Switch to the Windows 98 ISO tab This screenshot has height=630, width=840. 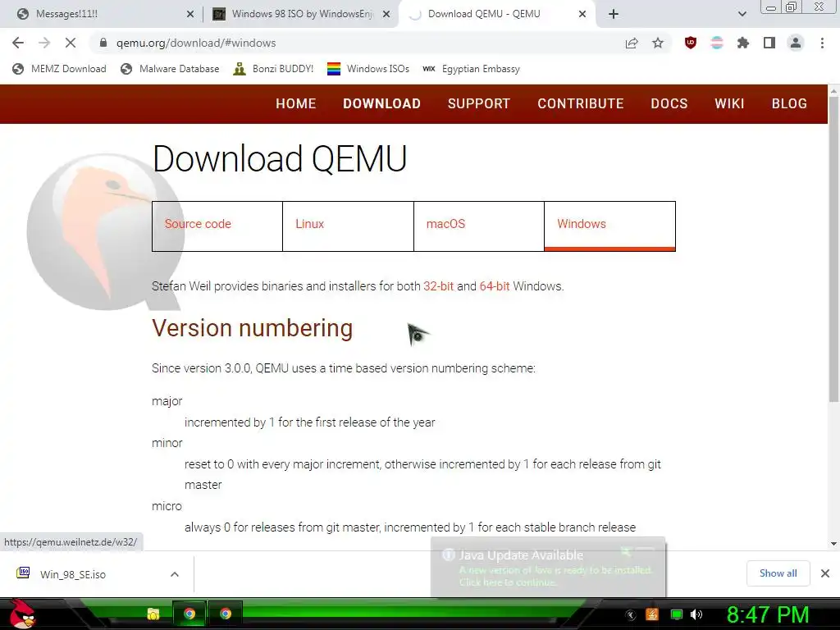point(302,14)
